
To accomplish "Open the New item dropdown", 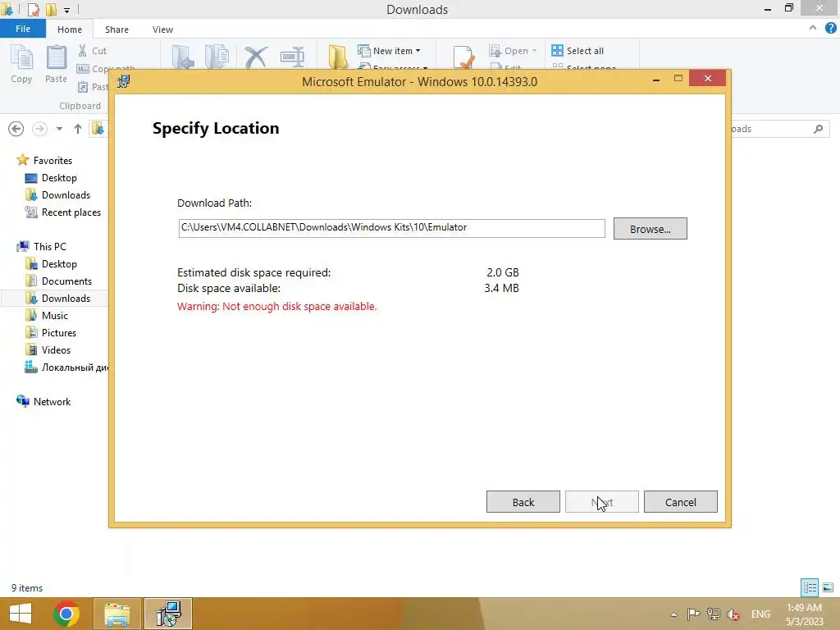I will point(390,51).
